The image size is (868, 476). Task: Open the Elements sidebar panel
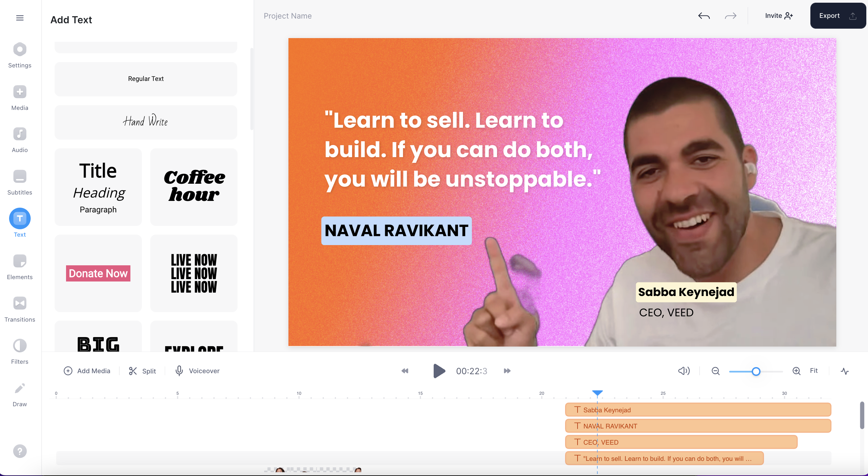point(20,267)
